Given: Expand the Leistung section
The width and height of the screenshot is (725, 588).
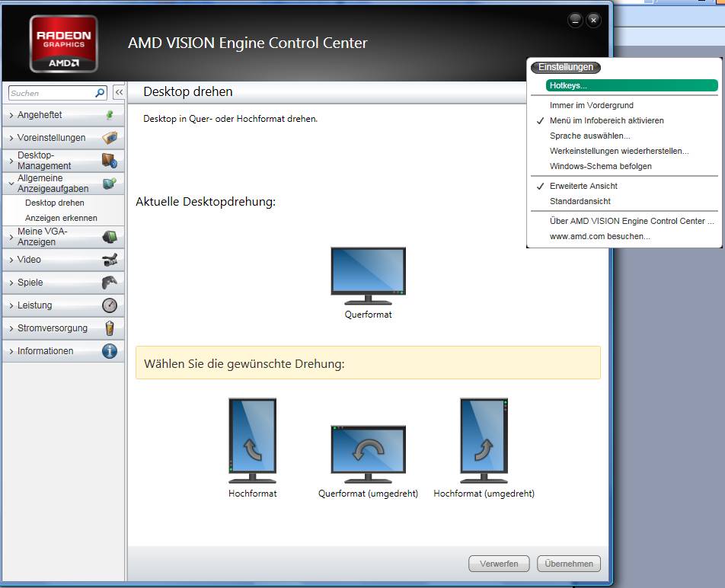Looking at the screenshot, I should [x=63, y=305].
